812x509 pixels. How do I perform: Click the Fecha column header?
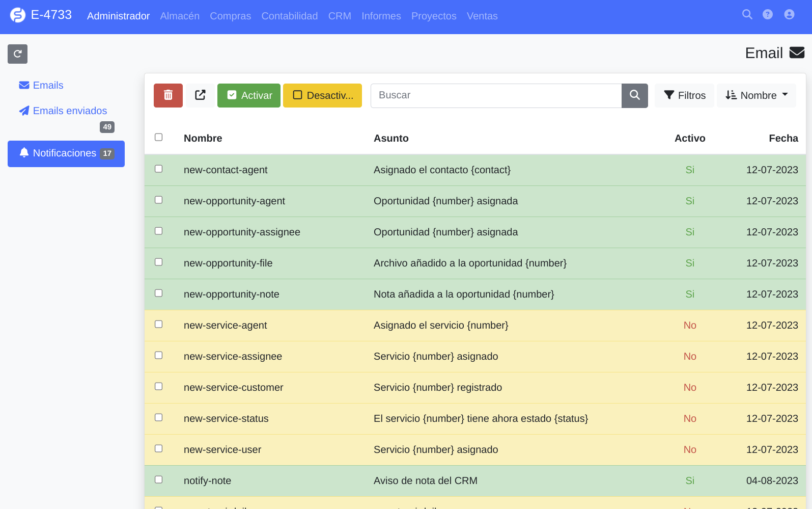point(783,138)
